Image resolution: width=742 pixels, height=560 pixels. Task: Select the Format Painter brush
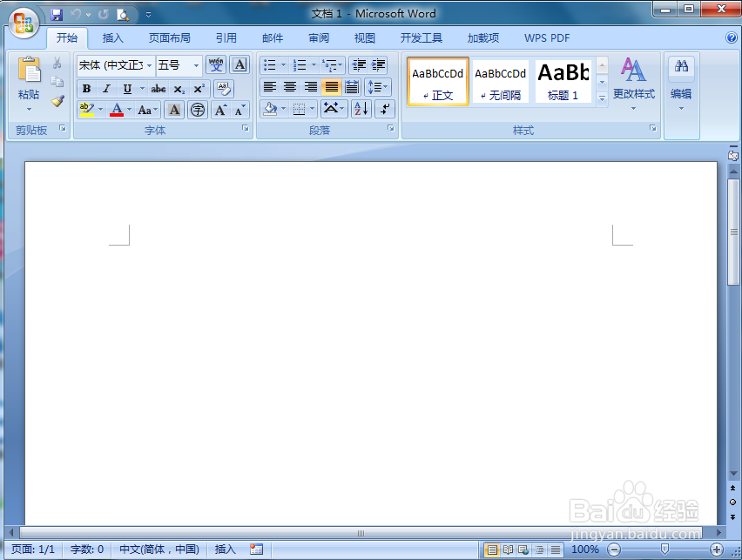tap(57, 101)
